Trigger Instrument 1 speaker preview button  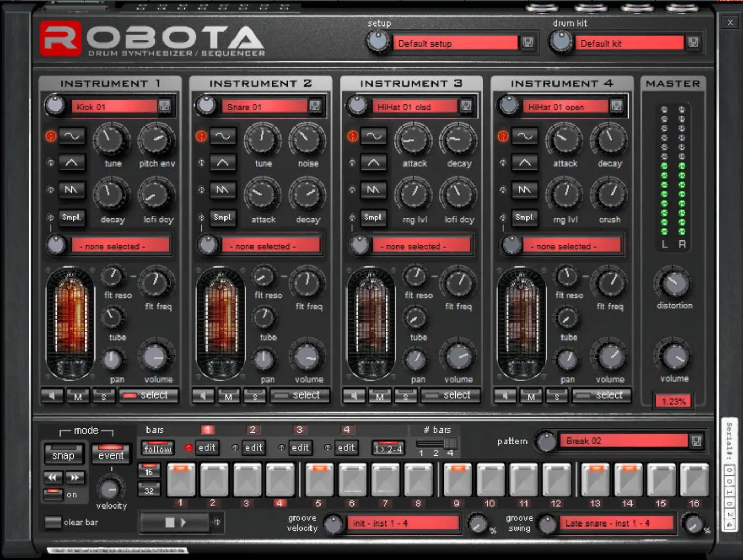[52, 395]
